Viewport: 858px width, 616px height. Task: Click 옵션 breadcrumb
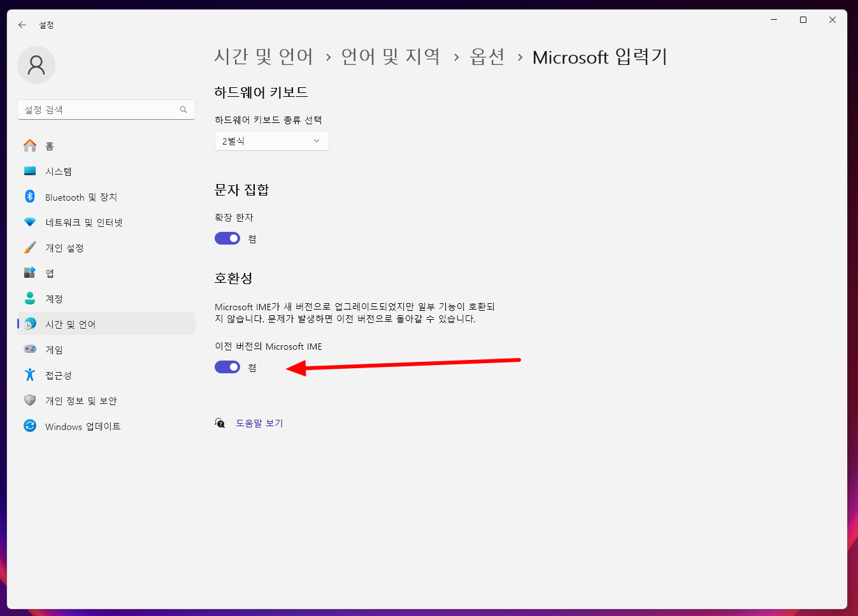point(487,57)
